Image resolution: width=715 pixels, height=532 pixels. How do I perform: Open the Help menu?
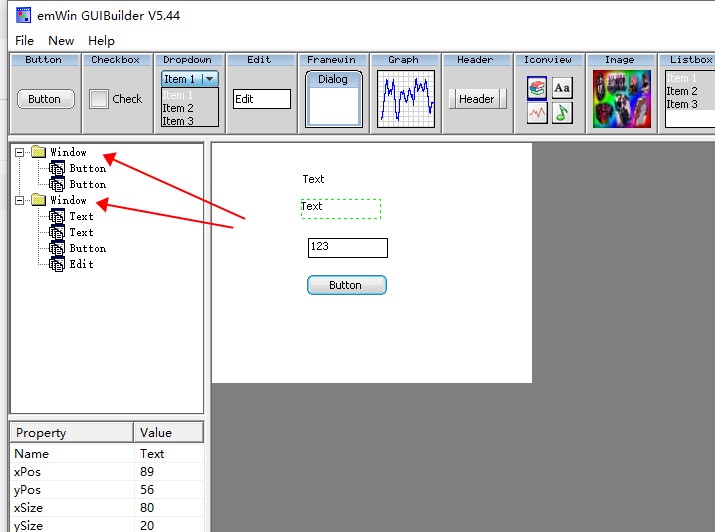[x=101, y=41]
